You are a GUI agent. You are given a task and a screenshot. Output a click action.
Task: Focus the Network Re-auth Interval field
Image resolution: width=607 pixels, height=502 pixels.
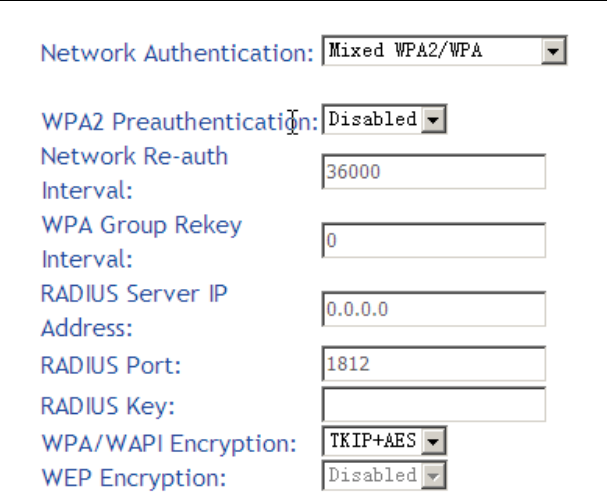434,171
